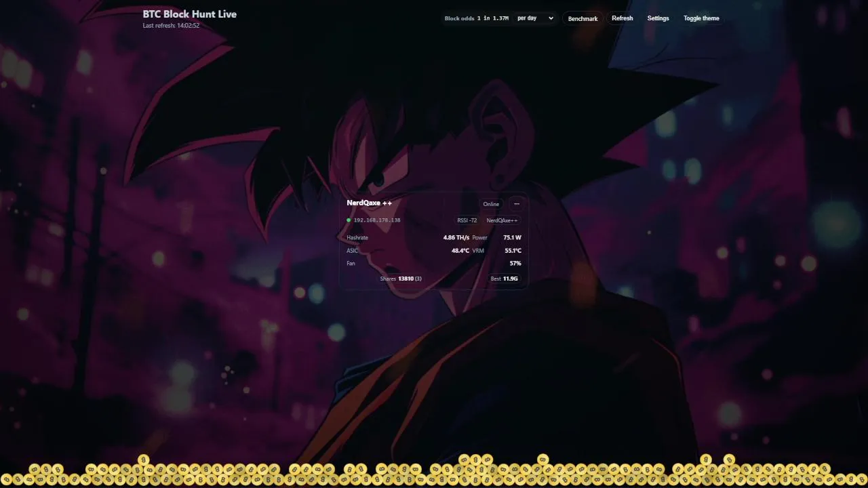
Task: Click the NerdQaxe ++ card title
Action: (369, 203)
